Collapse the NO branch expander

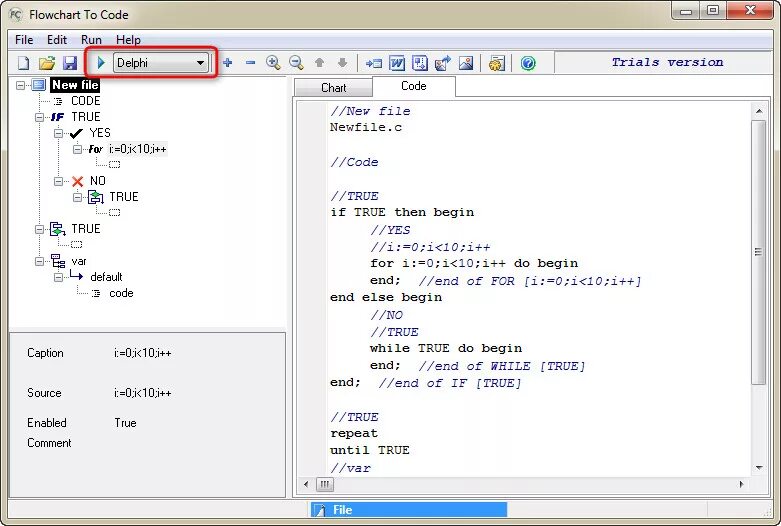click(x=58, y=181)
